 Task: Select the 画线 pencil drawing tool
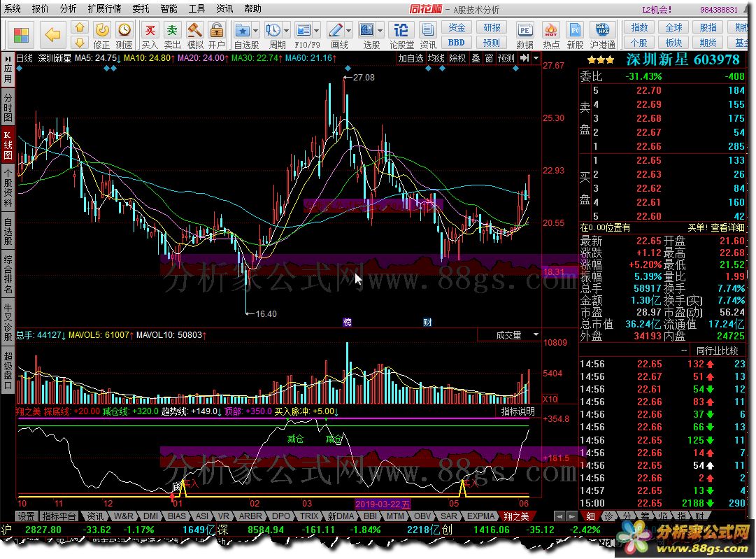(336, 30)
